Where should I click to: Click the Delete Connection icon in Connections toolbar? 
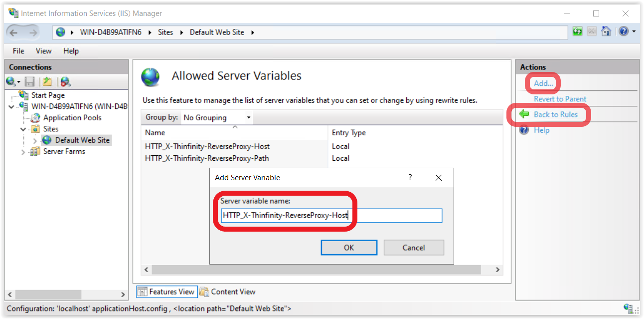click(x=65, y=81)
